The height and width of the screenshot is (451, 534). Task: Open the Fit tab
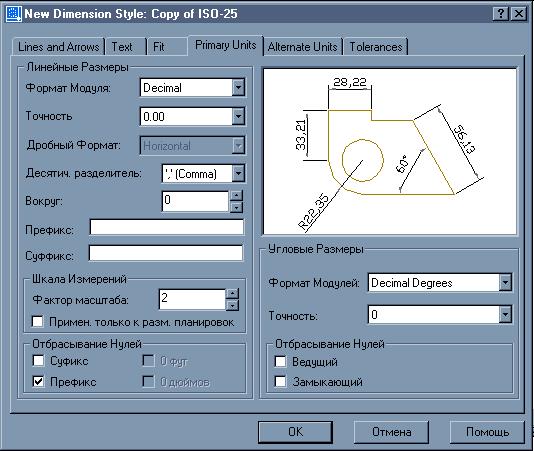[x=167, y=47]
